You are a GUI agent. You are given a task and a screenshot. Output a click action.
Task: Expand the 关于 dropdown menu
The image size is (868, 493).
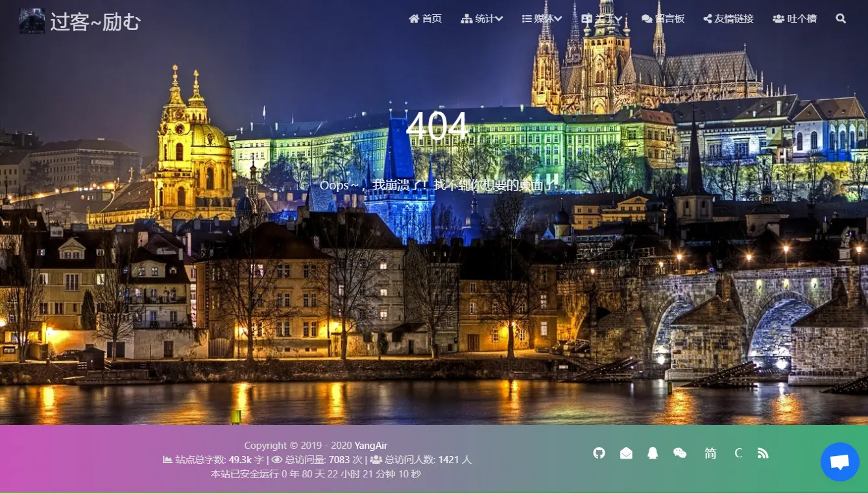(x=602, y=19)
